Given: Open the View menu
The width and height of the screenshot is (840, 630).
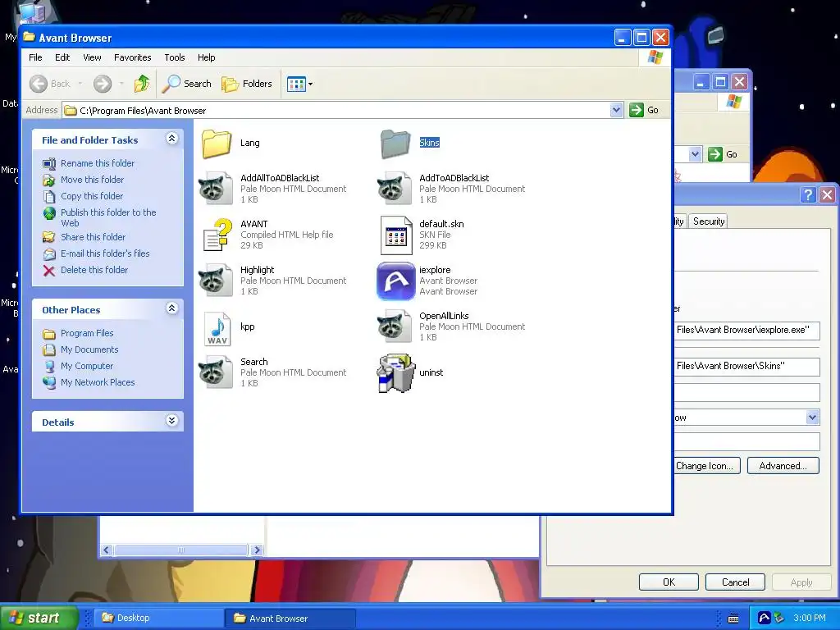Looking at the screenshot, I should tap(92, 57).
